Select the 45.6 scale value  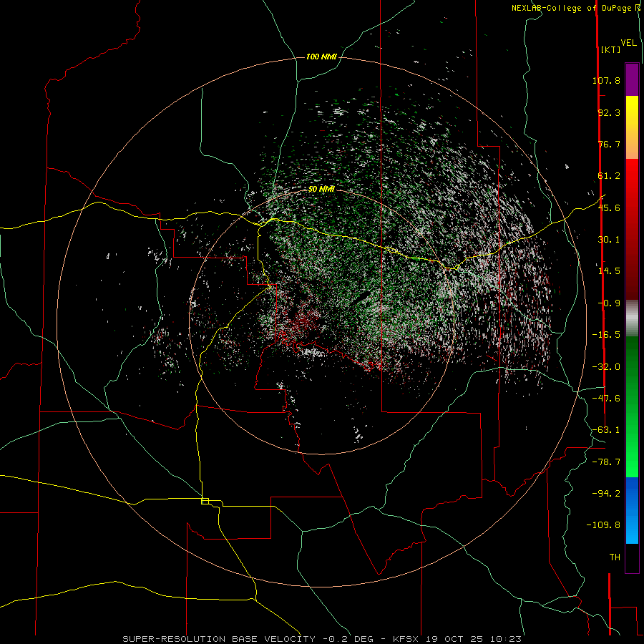click(609, 208)
